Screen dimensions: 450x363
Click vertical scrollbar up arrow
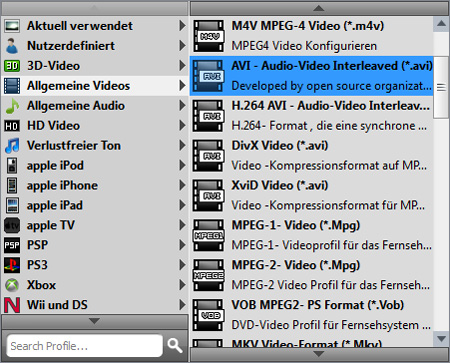click(441, 24)
